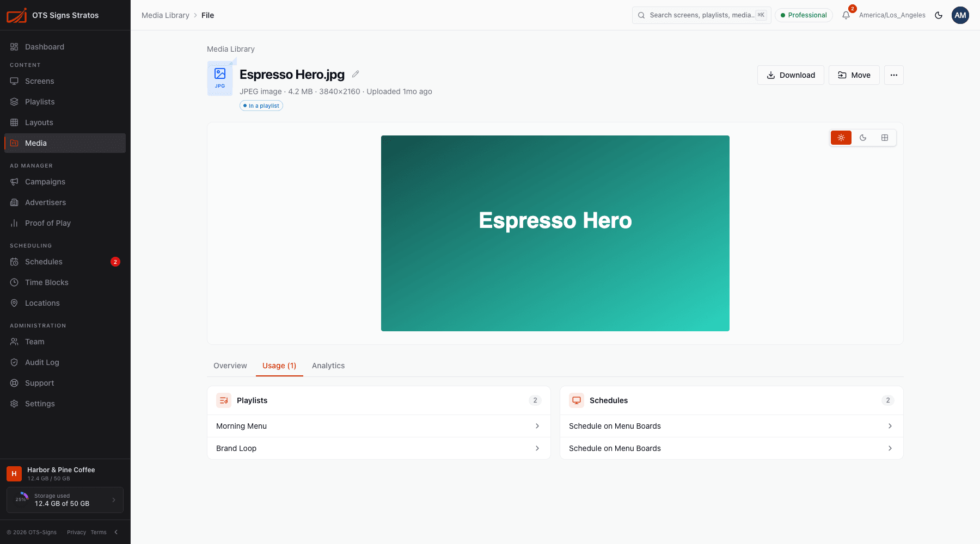
Task: Switch to the Analytics tab
Action: click(x=328, y=366)
